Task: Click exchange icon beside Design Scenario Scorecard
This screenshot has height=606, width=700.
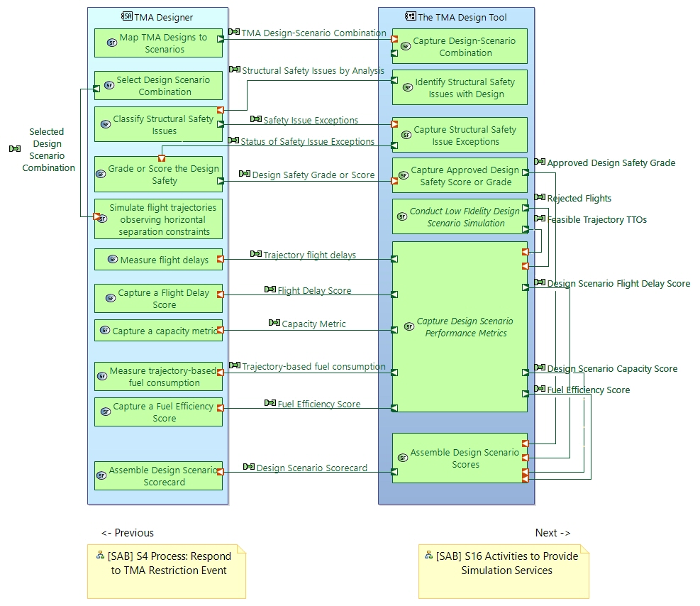Action: pos(249,467)
